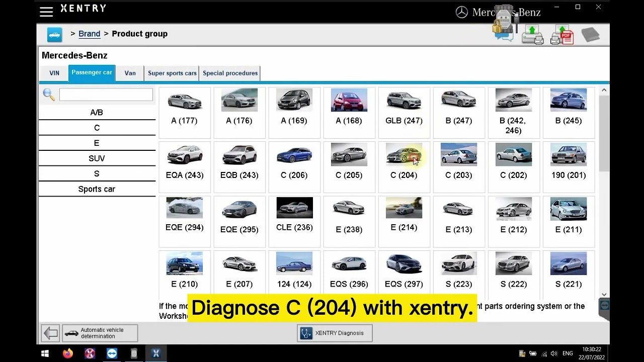Click the XENTRY Diagnosis button
The image size is (644, 362).
pyautogui.click(x=335, y=333)
